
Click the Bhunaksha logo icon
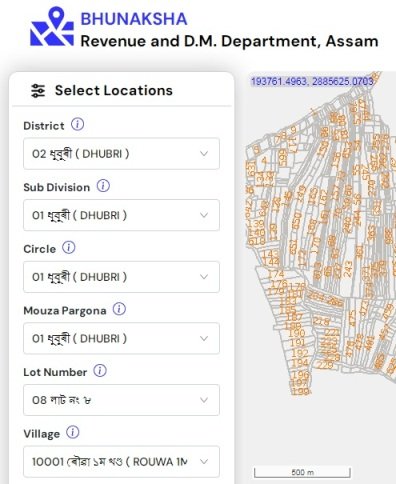52,26
